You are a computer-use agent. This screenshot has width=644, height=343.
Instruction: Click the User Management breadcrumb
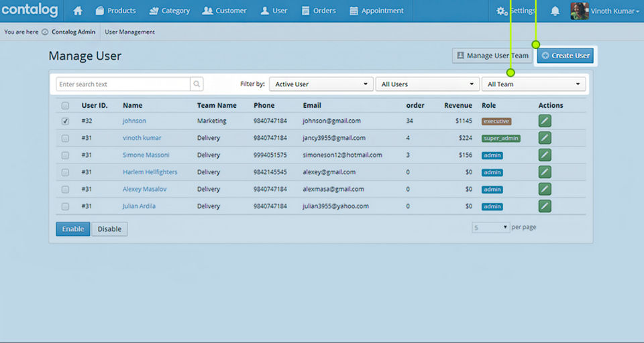[x=129, y=32]
